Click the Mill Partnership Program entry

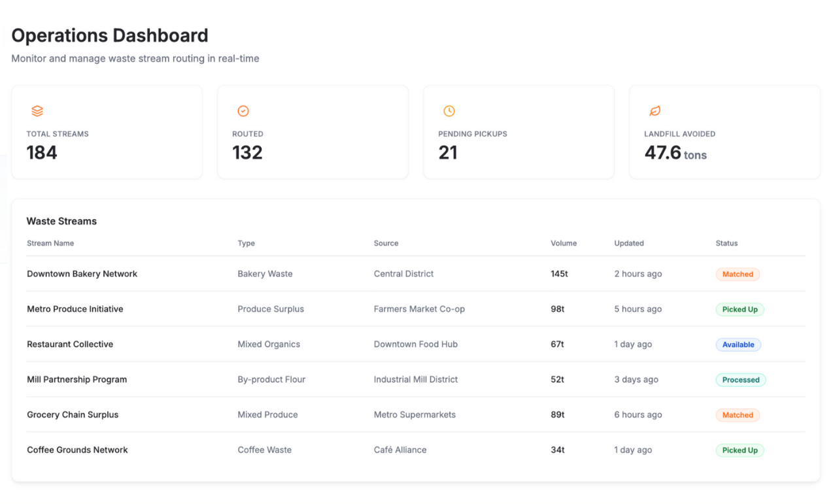(x=76, y=380)
